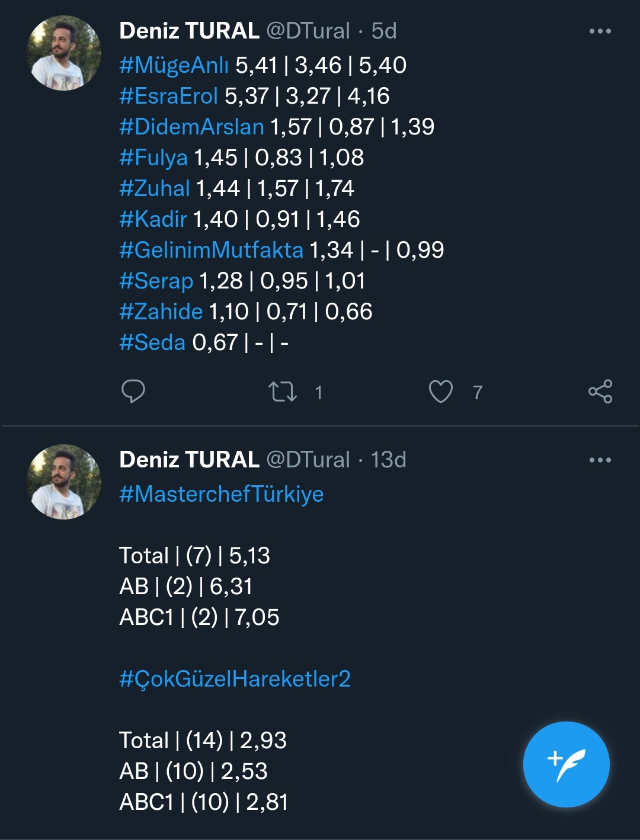Reply to the ratings tweet
Viewport: 640px width, 840px height.
tap(133, 392)
